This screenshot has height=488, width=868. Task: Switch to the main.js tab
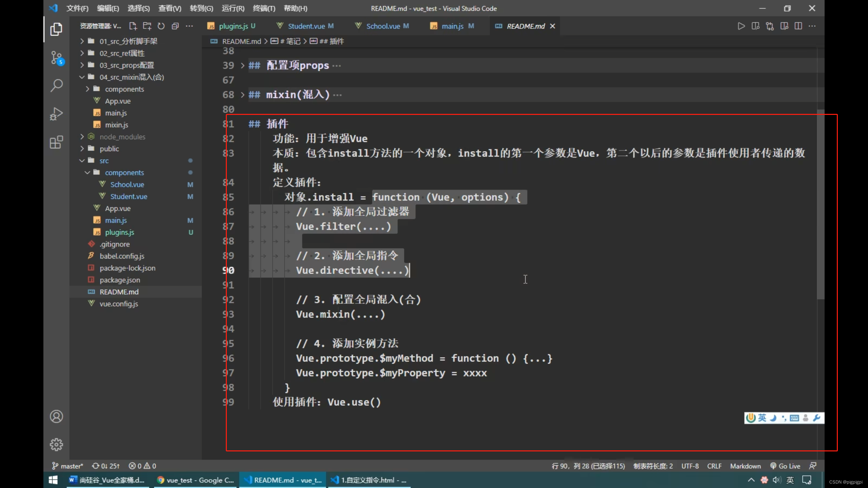pos(452,26)
